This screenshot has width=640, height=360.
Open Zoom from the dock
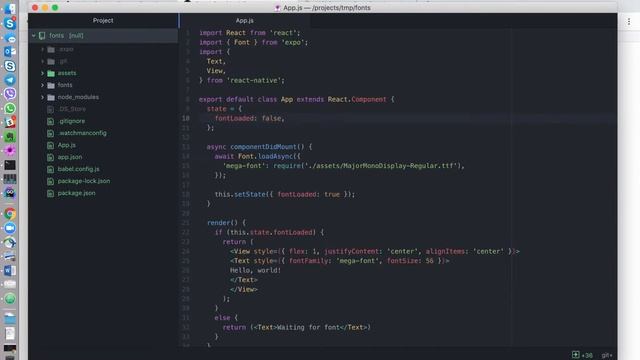[x=10, y=228]
